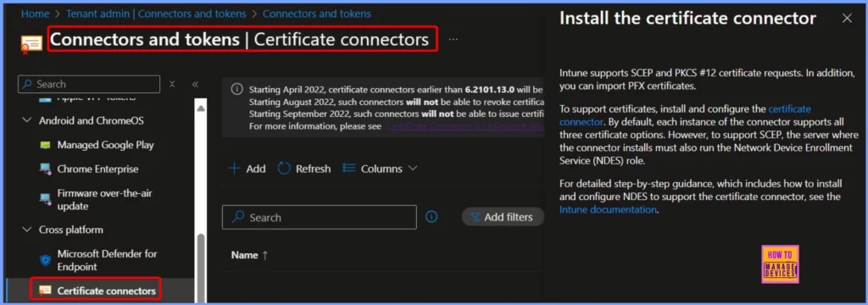
Task: Open 'Connectors and tokens' breadcrumb link
Action: point(317,14)
